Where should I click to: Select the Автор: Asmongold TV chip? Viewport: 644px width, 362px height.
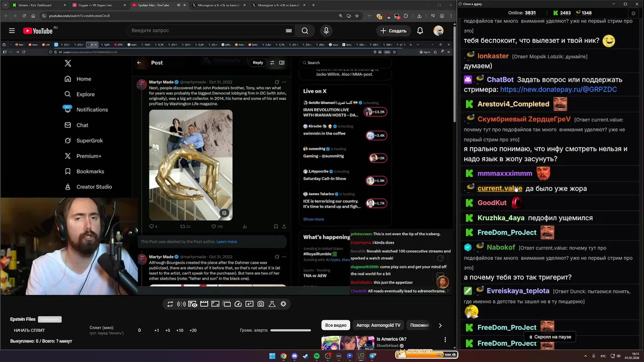pos(378,325)
